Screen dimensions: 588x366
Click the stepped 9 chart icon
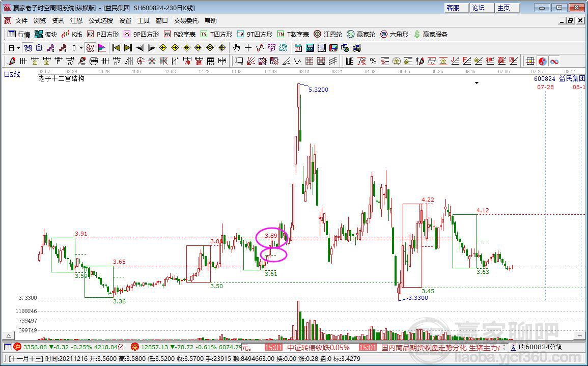coord(63,48)
